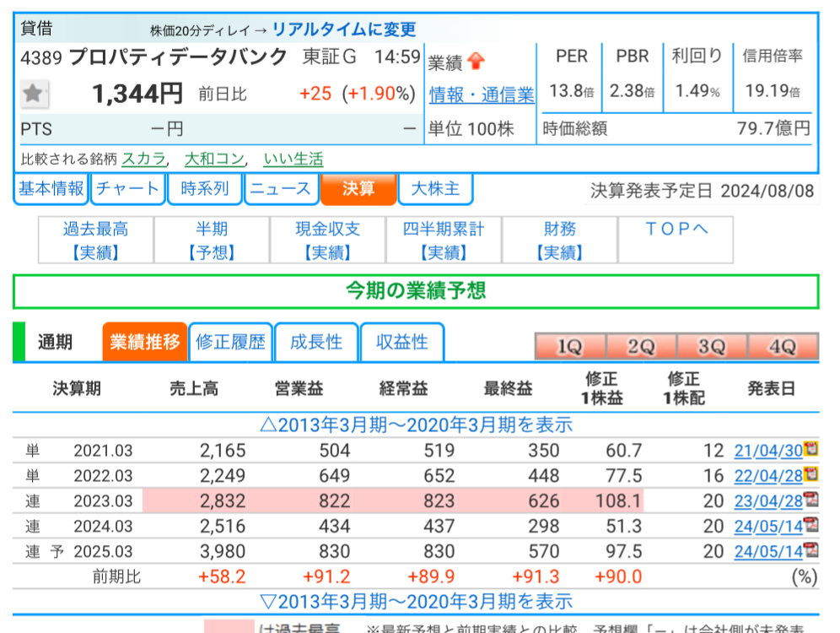Open the チャート tab

pyautogui.click(x=127, y=189)
